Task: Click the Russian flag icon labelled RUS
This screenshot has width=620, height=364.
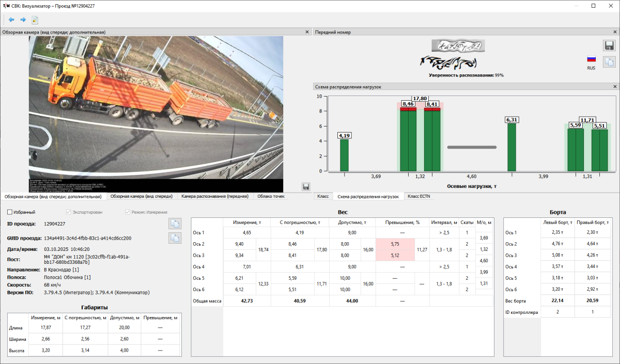Action: point(591,59)
